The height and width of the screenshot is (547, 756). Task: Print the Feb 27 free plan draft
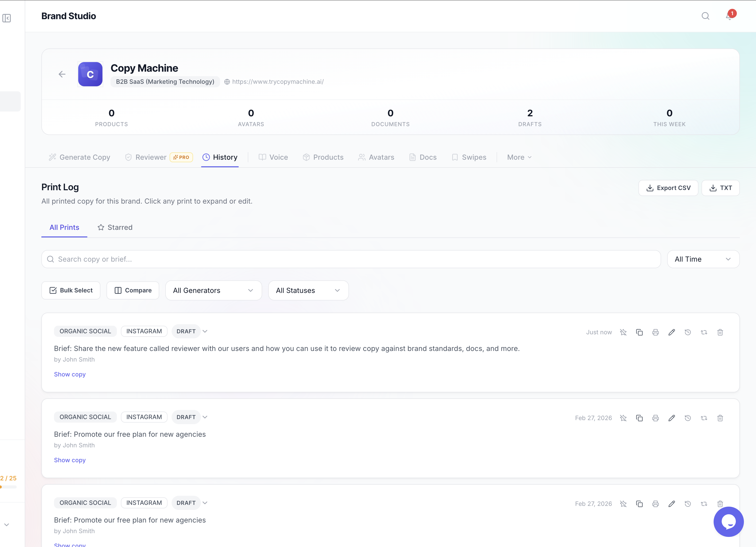(x=655, y=418)
